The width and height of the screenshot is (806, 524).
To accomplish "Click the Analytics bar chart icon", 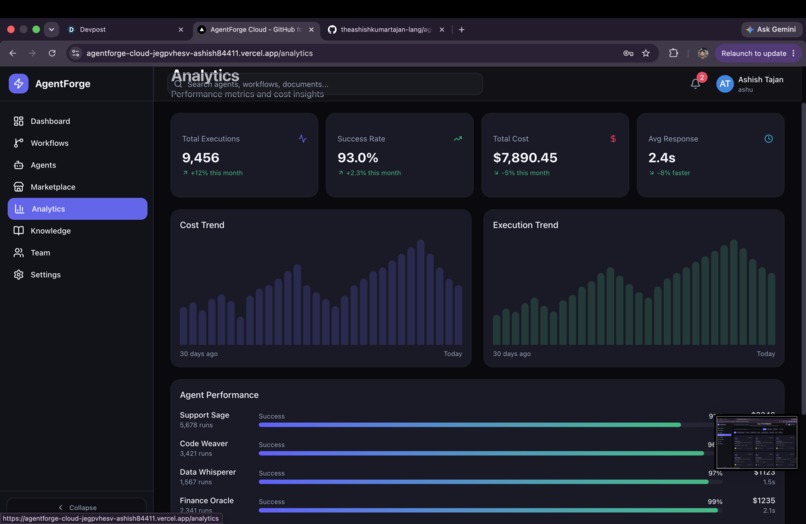I will [x=20, y=209].
